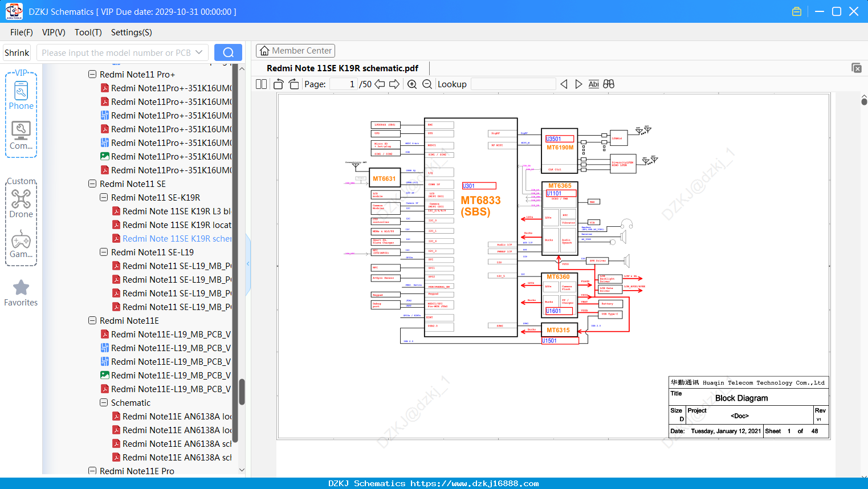The width and height of the screenshot is (868, 489).
Task: Open first Redmi Note11 SE-L19_MB_P file
Action: pyautogui.click(x=172, y=266)
